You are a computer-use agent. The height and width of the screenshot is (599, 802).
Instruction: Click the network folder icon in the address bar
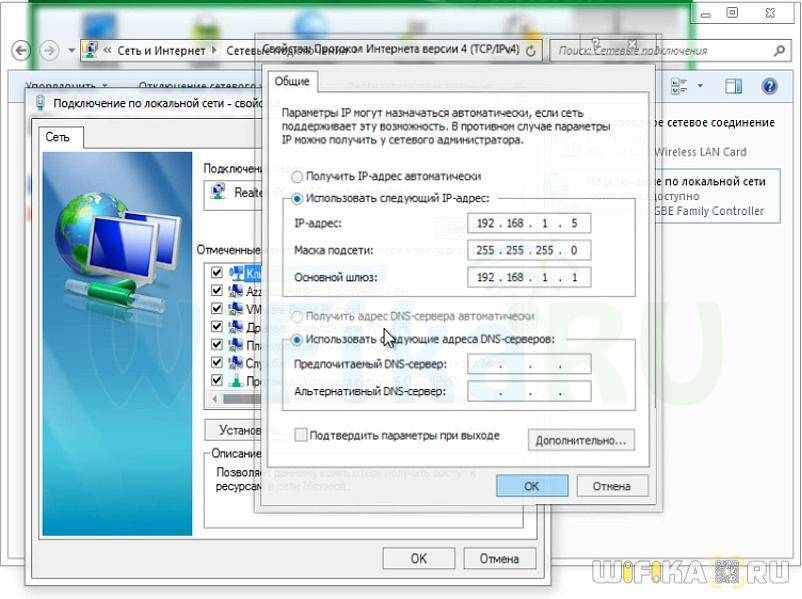[91, 50]
